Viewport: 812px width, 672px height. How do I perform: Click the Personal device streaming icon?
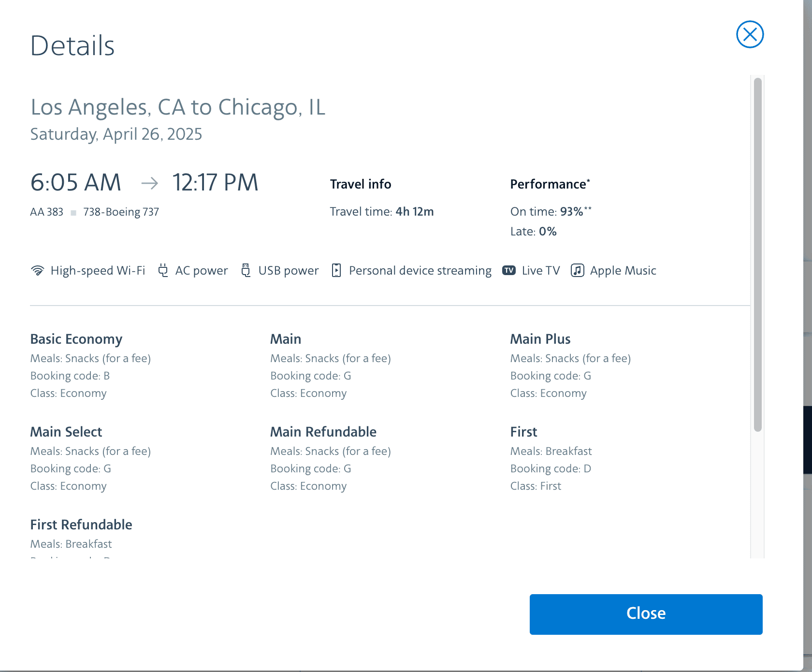(x=336, y=270)
